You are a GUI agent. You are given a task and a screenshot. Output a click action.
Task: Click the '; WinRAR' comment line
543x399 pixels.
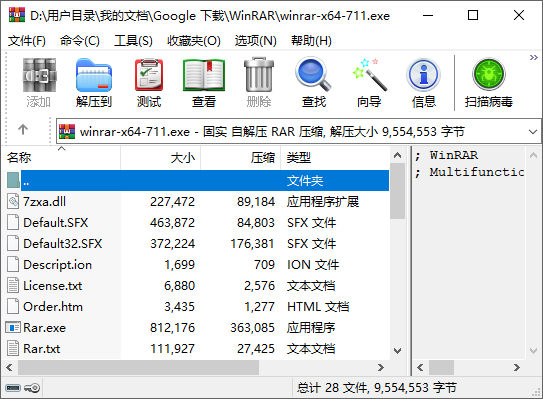pos(447,155)
